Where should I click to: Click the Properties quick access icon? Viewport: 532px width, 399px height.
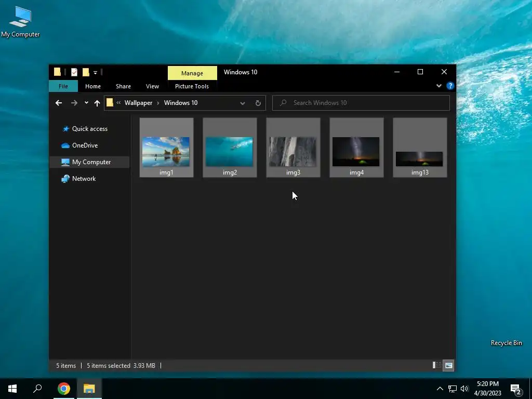(74, 72)
